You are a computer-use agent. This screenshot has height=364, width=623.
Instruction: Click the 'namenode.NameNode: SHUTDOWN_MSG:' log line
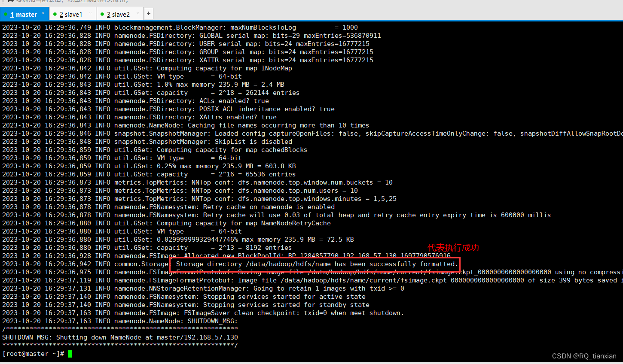120,321
